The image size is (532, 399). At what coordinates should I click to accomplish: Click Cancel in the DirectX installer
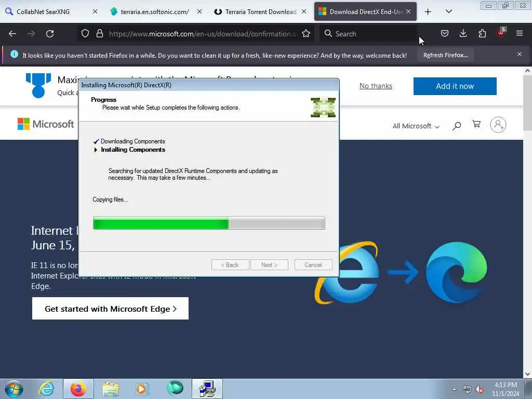(313, 264)
